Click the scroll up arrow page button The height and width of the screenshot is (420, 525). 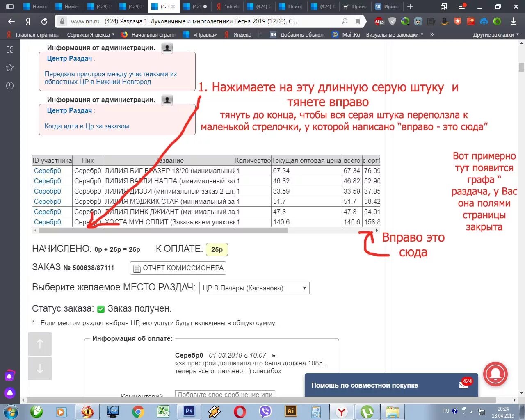[x=40, y=344]
